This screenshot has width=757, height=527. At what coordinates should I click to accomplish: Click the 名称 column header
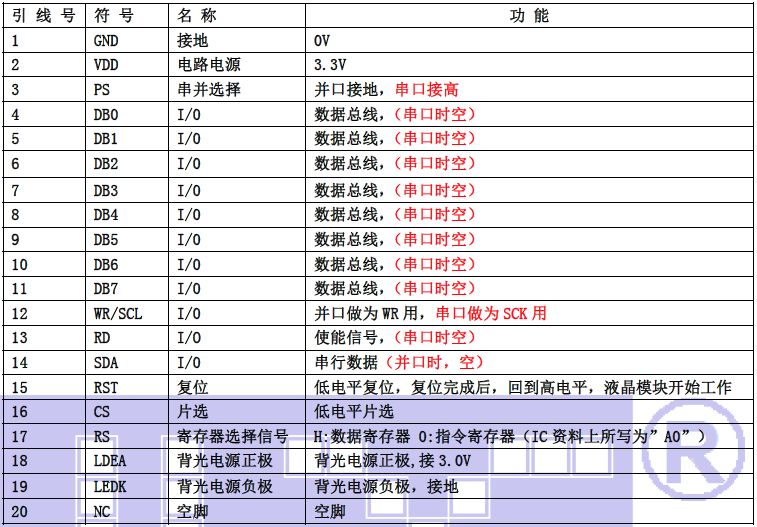click(x=197, y=16)
